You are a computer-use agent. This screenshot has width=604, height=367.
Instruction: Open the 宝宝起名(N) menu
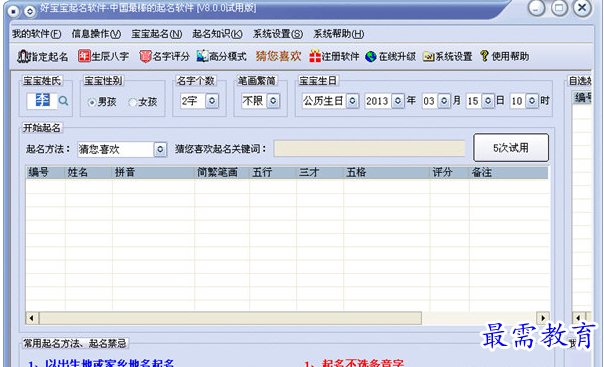click(x=157, y=34)
